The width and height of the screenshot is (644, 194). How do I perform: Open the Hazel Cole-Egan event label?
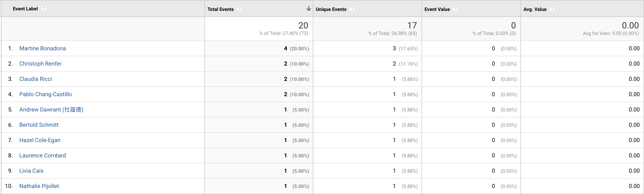(40, 140)
